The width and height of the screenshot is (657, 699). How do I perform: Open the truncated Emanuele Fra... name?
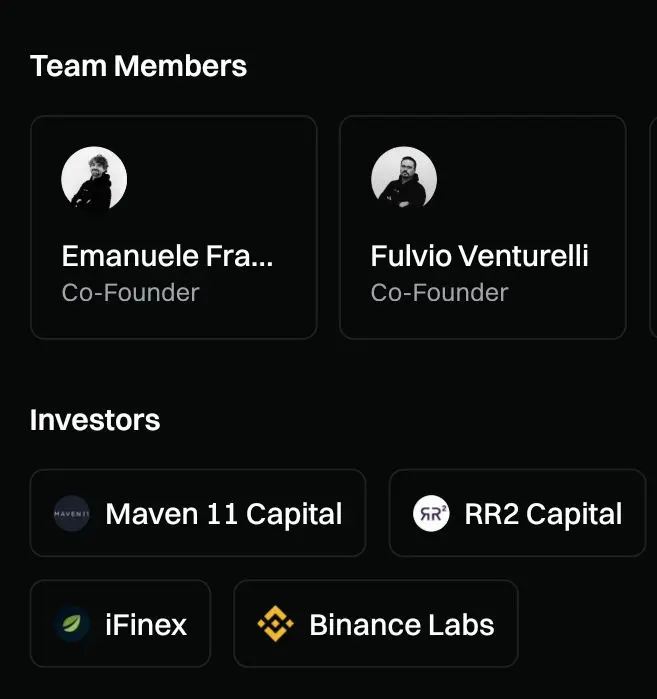pyautogui.click(x=167, y=256)
